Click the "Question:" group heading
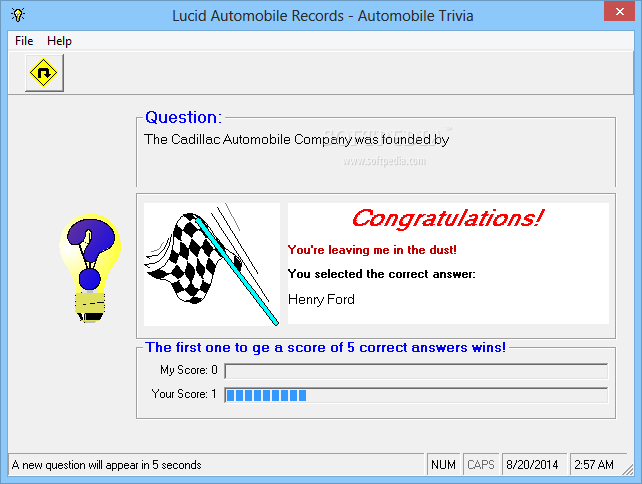Viewport: 642px width, 484px height. point(184,117)
